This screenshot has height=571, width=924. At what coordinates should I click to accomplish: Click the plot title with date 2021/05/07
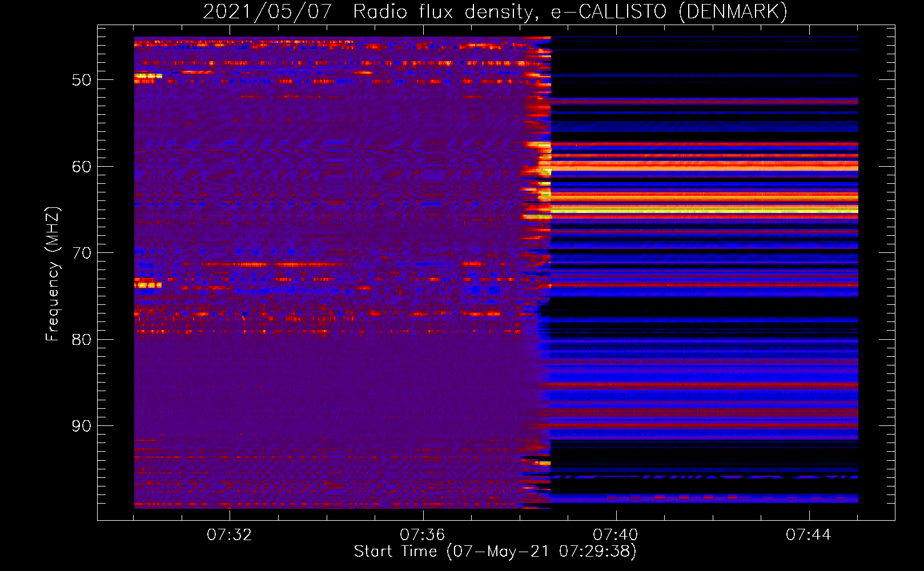[495, 11]
